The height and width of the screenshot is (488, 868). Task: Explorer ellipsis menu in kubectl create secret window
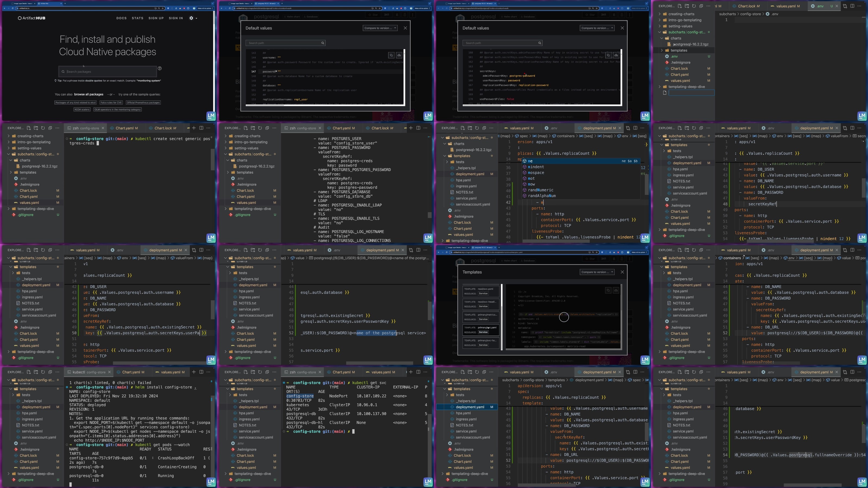click(58, 128)
